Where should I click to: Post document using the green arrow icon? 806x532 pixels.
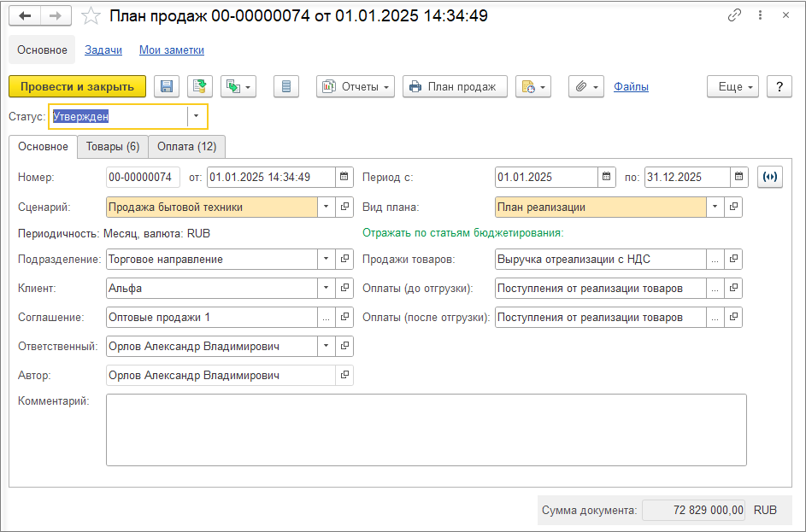pos(199,87)
